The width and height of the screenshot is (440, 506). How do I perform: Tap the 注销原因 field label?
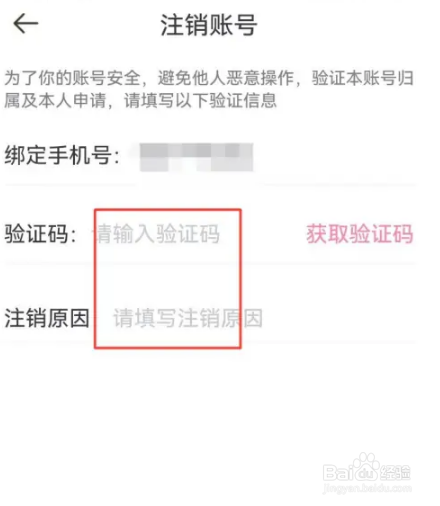[47, 318]
